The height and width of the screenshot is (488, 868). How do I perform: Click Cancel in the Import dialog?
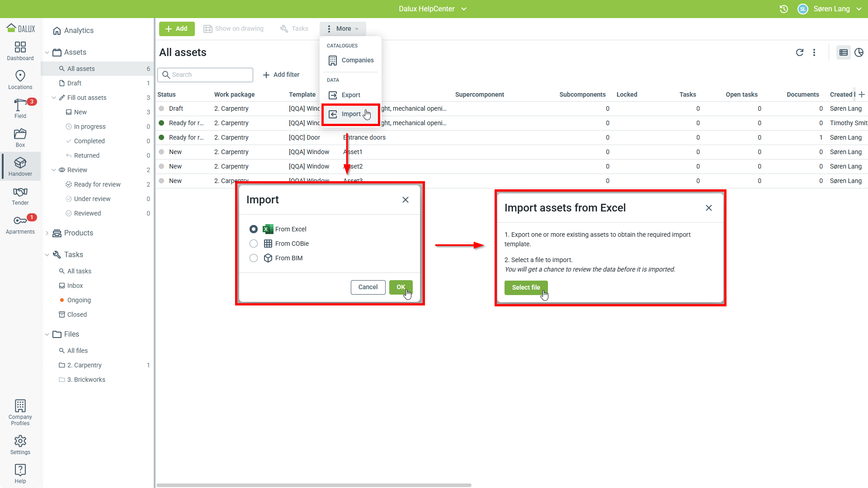368,287
